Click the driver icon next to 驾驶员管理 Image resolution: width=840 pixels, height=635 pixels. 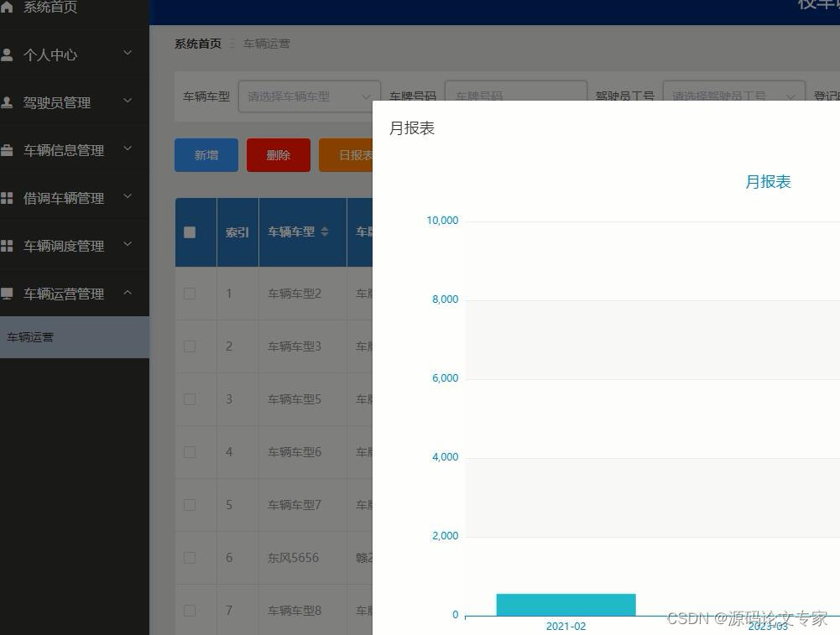pos(8,101)
